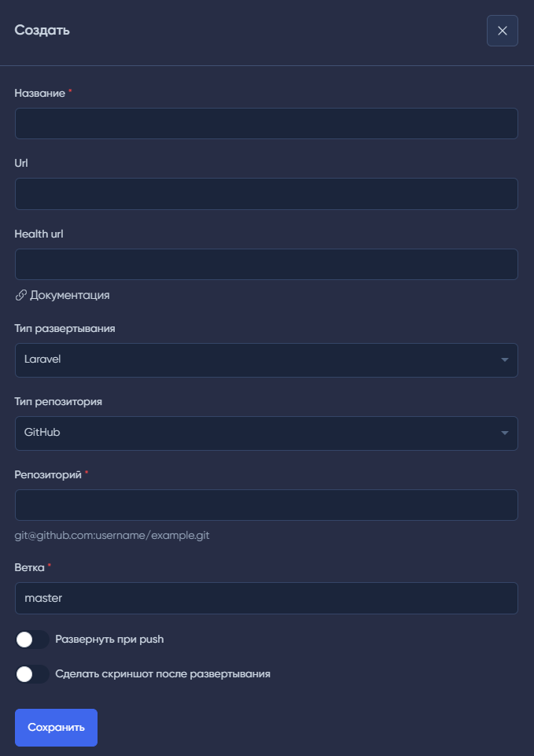534x756 pixels.
Task: Click the Создать dialog title
Action: (x=42, y=31)
